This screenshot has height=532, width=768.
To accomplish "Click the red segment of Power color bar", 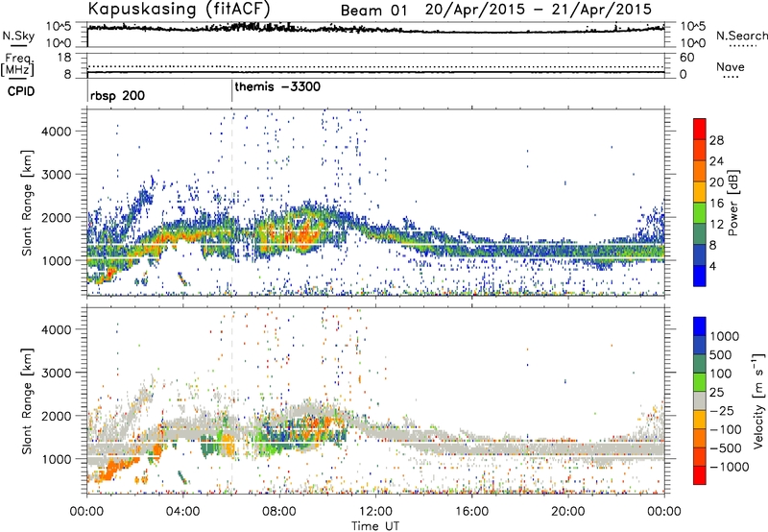I will 700,129.
